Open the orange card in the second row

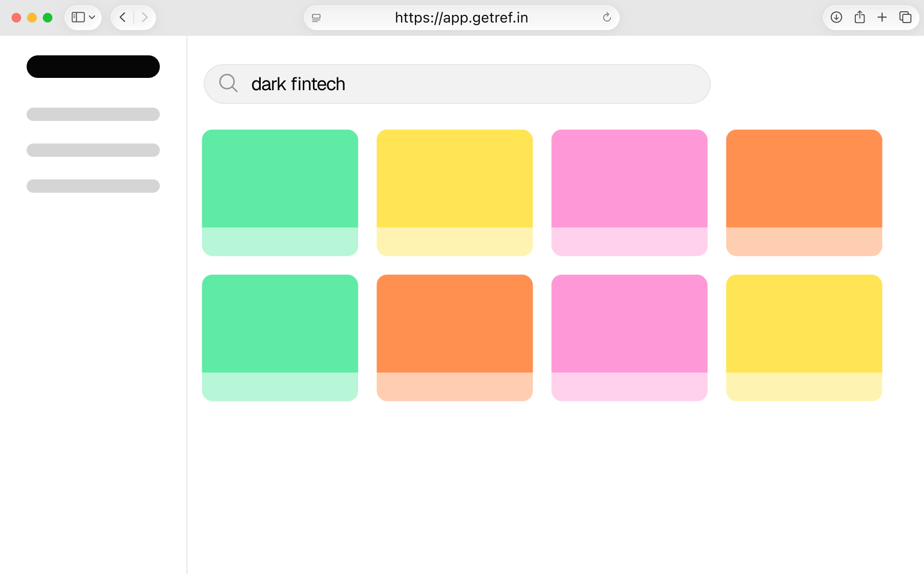(455, 338)
